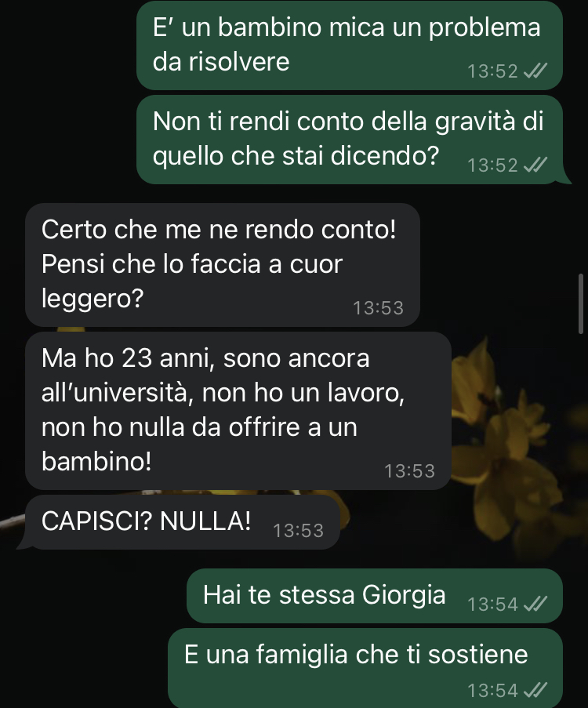This screenshot has height=708, width=588.
Task: Click 13:52 timestamp after 'dicendo?'
Action: (492, 165)
